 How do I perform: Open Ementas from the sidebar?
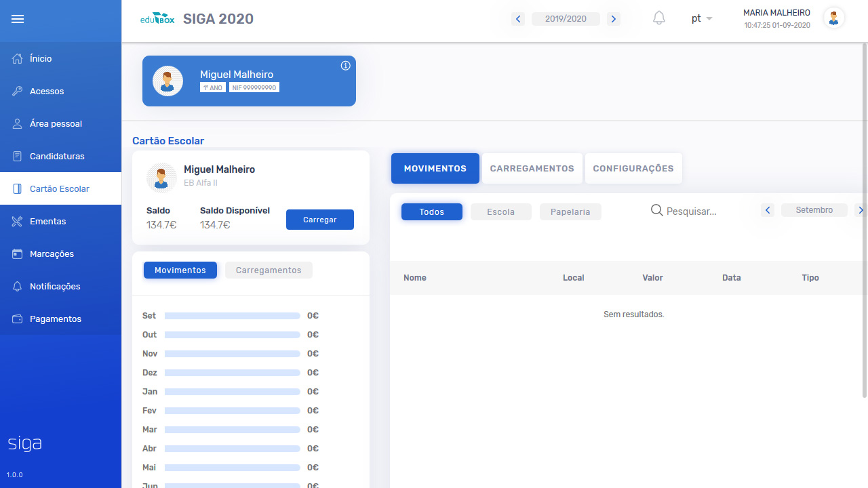[47, 222]
